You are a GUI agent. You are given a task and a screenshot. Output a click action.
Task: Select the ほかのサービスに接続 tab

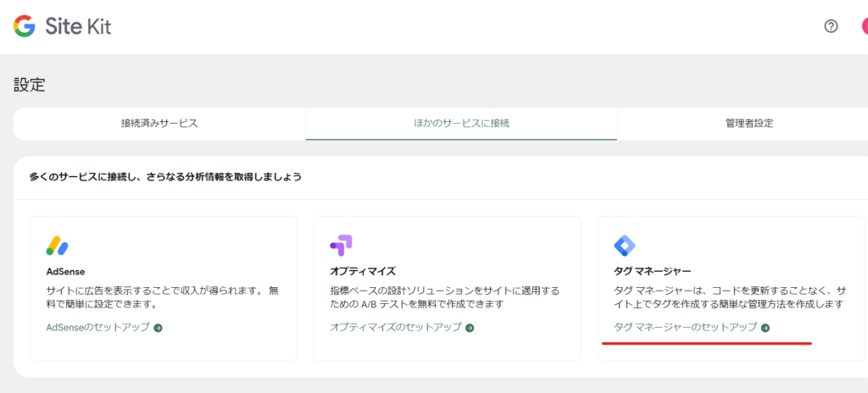click(461, 124)
